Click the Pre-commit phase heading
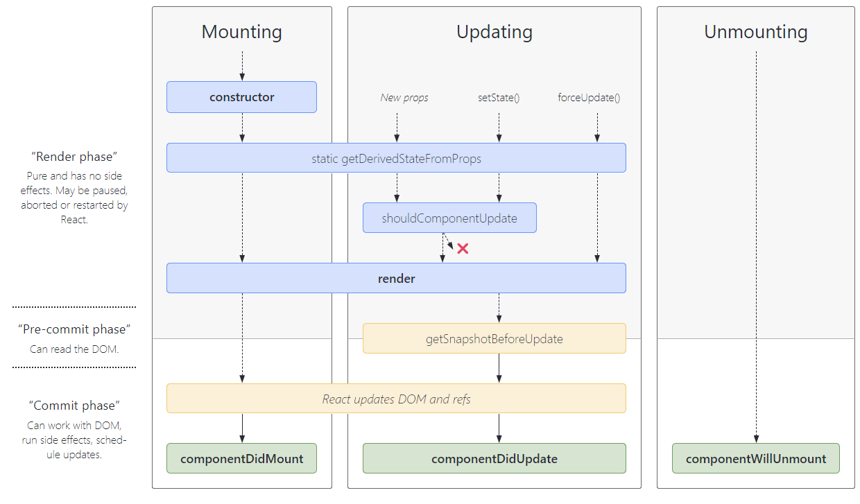This screenshot has width=860, height=504. tap(73, 329)
